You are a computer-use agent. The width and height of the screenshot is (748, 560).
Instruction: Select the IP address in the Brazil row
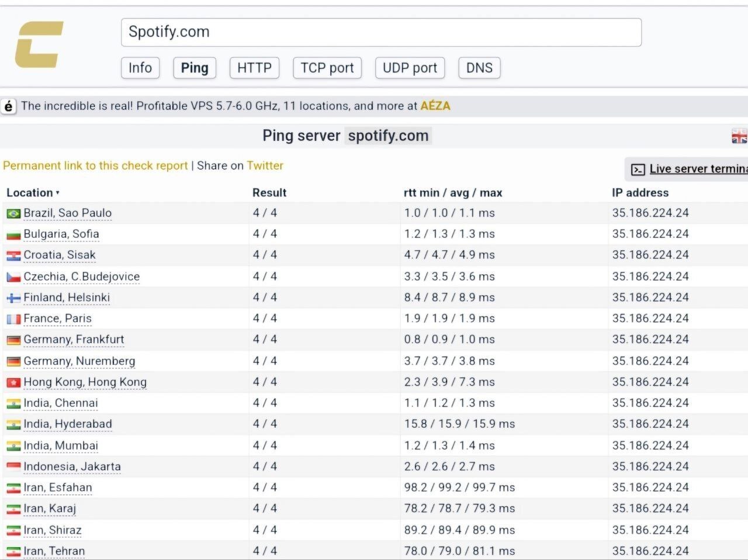(650, 213)
